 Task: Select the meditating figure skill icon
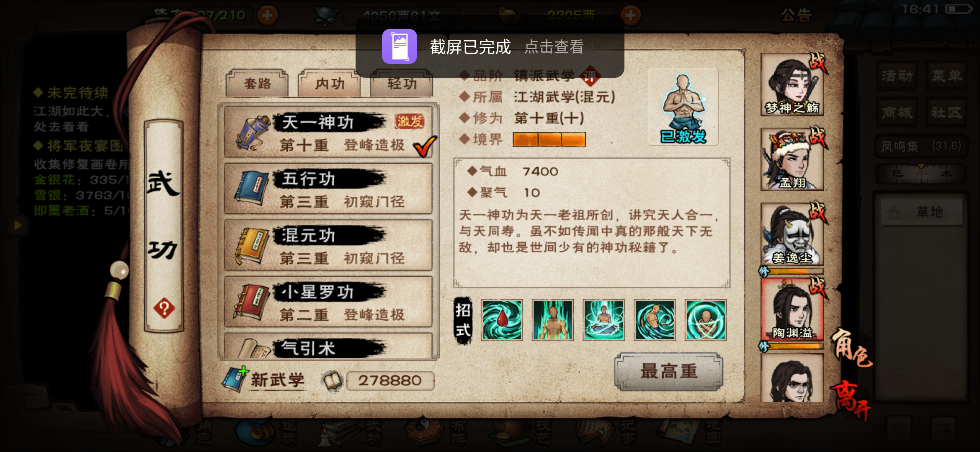pos(603,320)
